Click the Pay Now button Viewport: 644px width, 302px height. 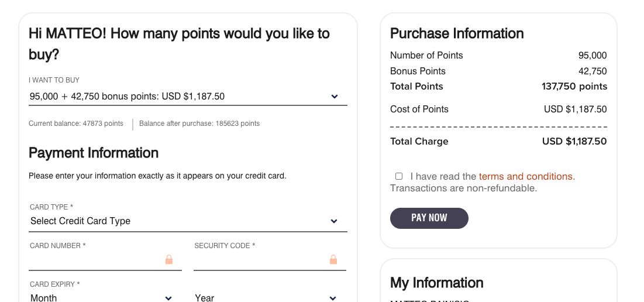[x=429, y=218]
